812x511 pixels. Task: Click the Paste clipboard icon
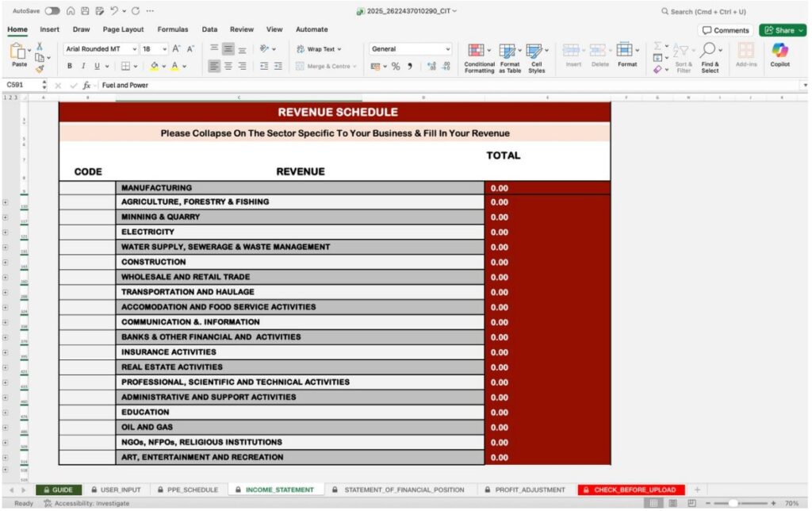(18, 52)
